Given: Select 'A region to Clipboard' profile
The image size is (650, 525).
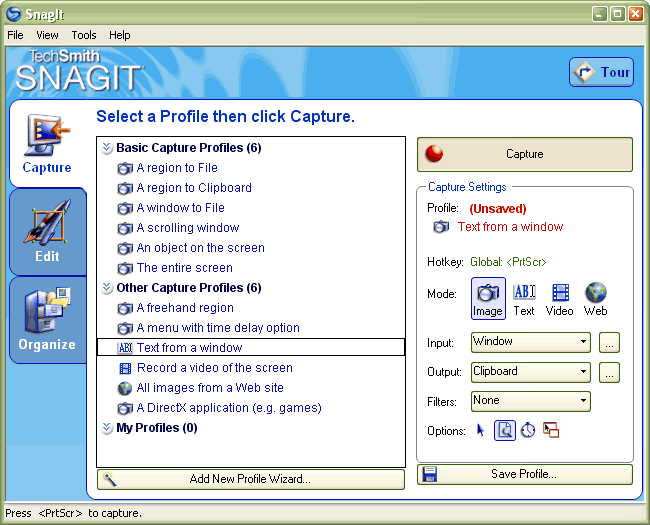Looking at the screenshot, I should (x=194, y=188).
